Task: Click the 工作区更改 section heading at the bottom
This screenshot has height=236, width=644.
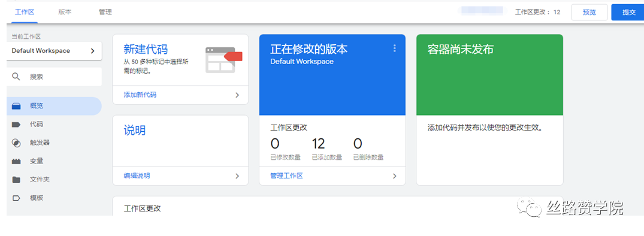Action: (142, 208)
